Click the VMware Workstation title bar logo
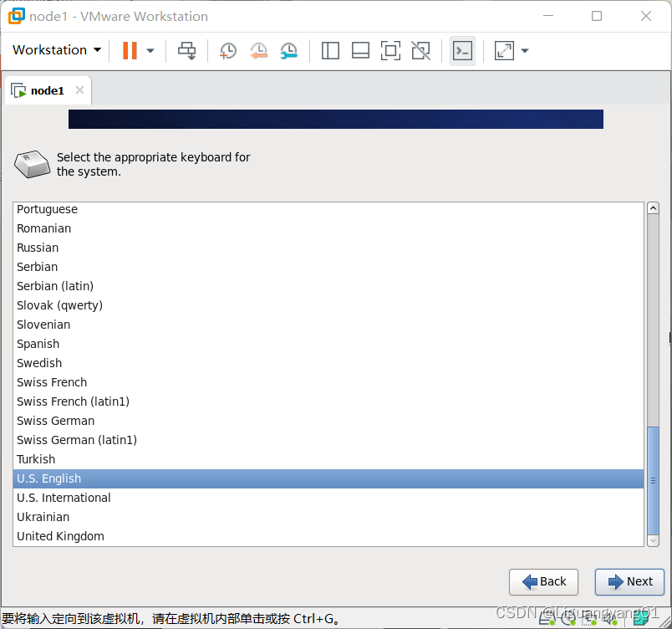This screenshot has height=629, width=672. pyautogui.click(x=16, y=16)
